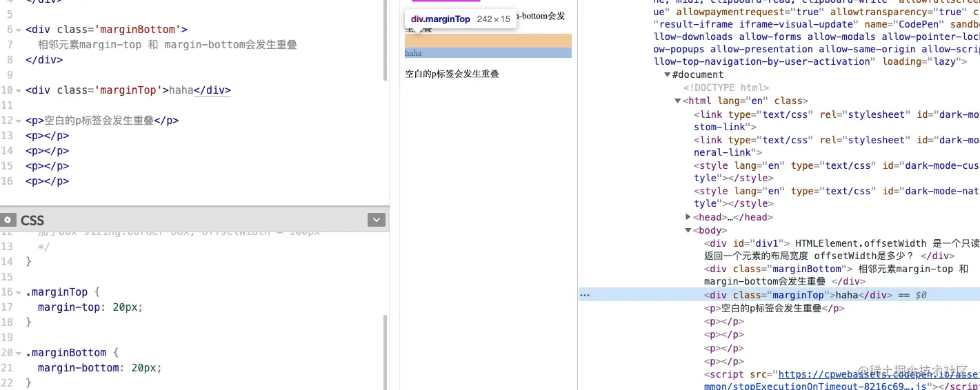Click the div.marginTop inspector tooltip

click(460, 19)
